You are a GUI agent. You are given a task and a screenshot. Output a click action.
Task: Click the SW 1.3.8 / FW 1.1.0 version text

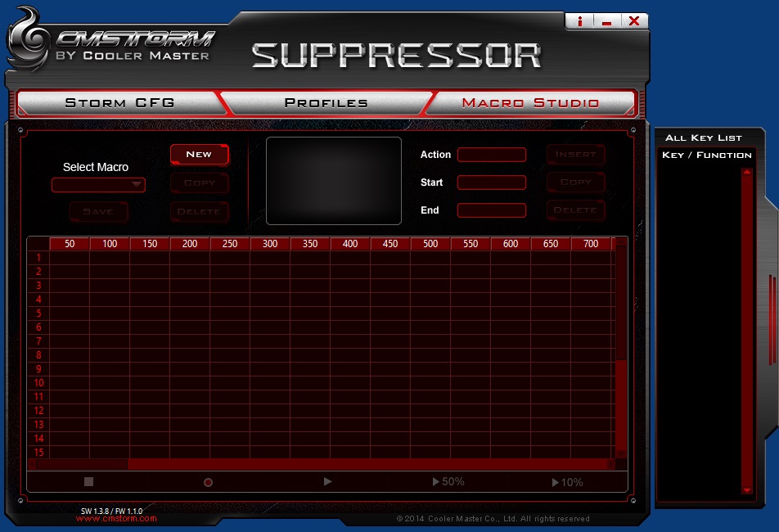tap(112, 511)
